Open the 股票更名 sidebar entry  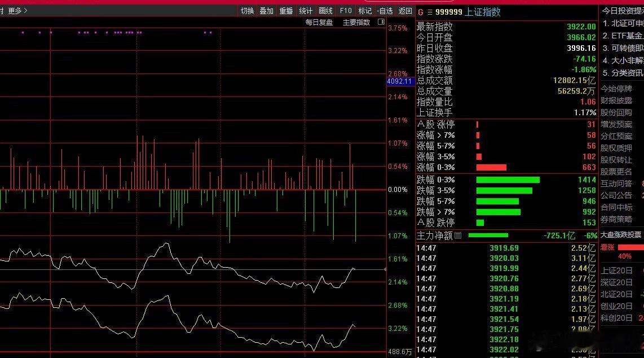[x=616, y=172]
